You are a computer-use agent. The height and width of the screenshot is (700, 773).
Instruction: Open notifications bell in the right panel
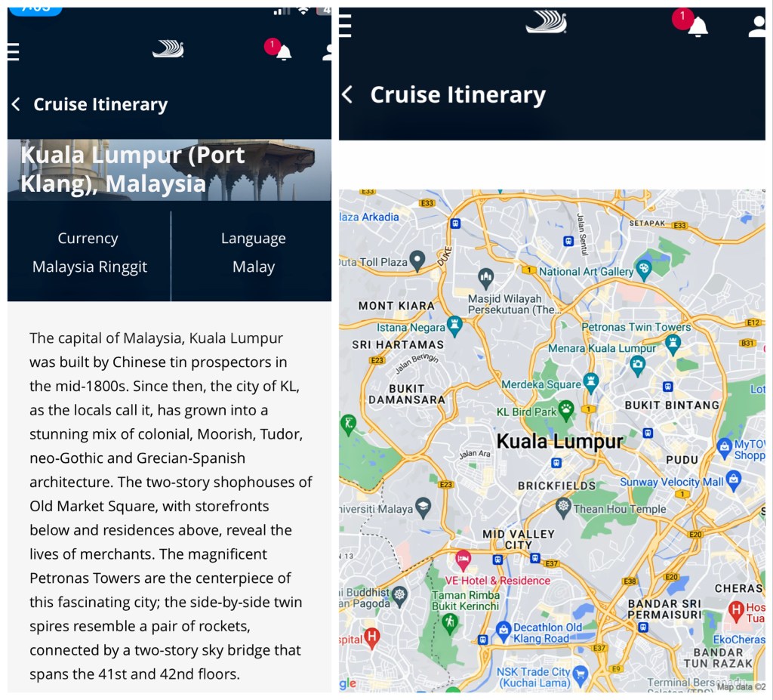(698, 26)
